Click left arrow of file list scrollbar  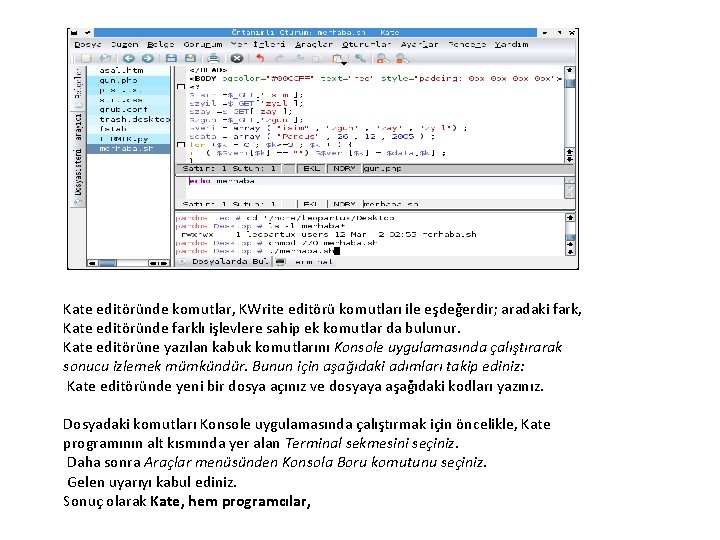click(x=93, y=263)
